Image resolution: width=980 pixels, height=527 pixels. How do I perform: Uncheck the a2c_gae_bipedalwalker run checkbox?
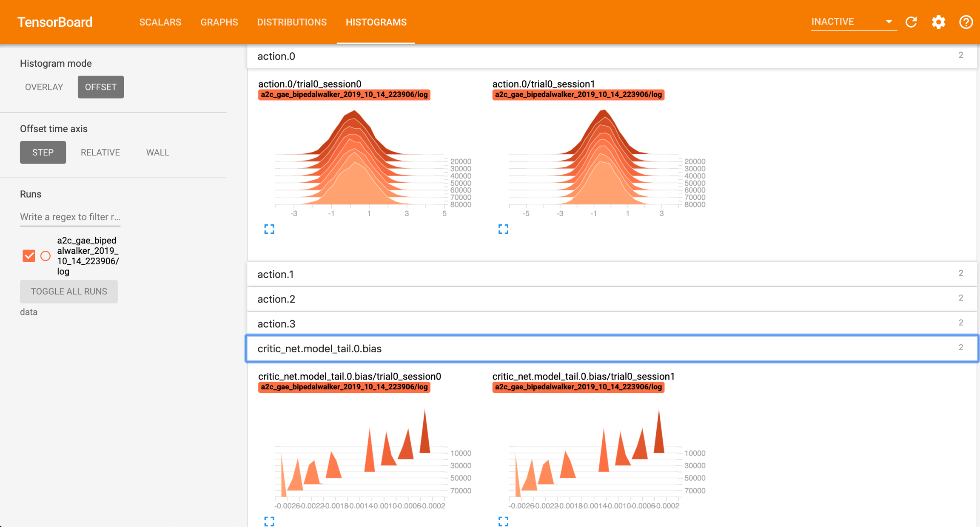[x=29, y=256]
